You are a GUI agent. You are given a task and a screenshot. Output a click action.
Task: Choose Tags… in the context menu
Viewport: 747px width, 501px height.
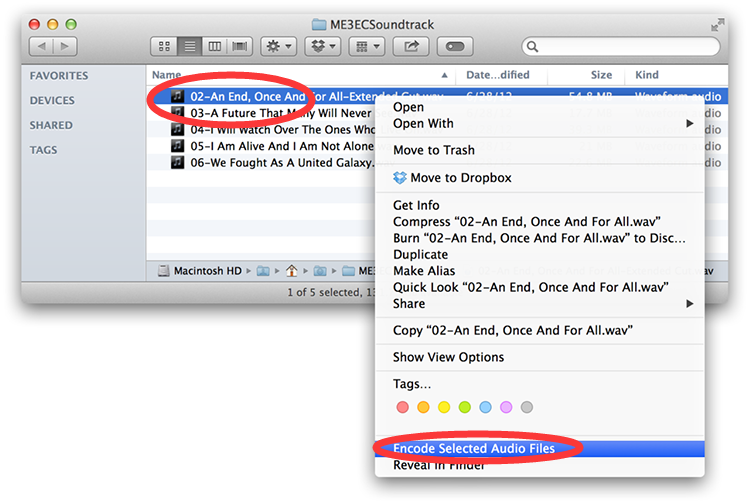pyautogui.click(x=540, y=384)
